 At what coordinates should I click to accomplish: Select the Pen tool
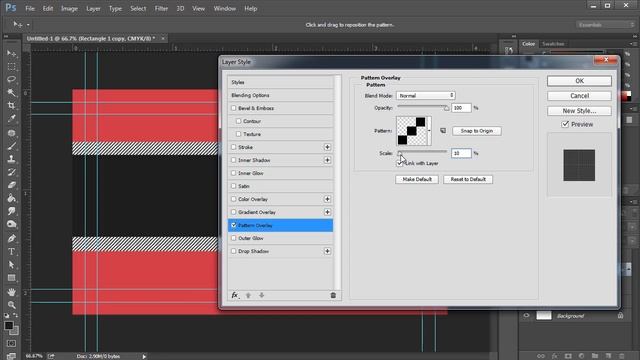pyautogui.click(x=11, y=239)
